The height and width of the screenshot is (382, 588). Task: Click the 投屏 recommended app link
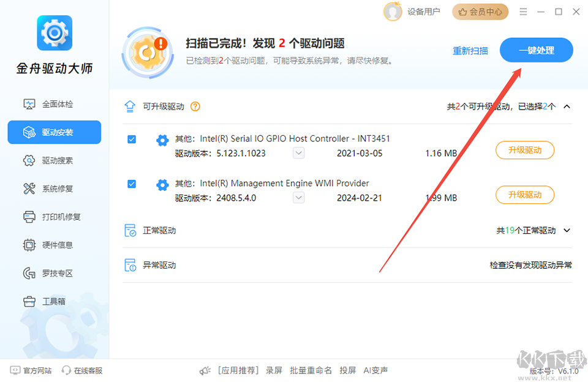pos(348,370)
